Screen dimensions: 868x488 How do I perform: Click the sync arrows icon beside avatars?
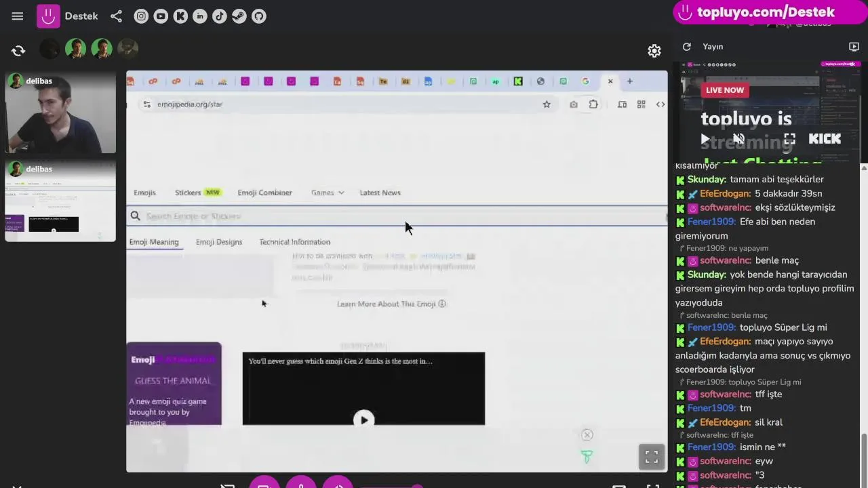[18, 50]
